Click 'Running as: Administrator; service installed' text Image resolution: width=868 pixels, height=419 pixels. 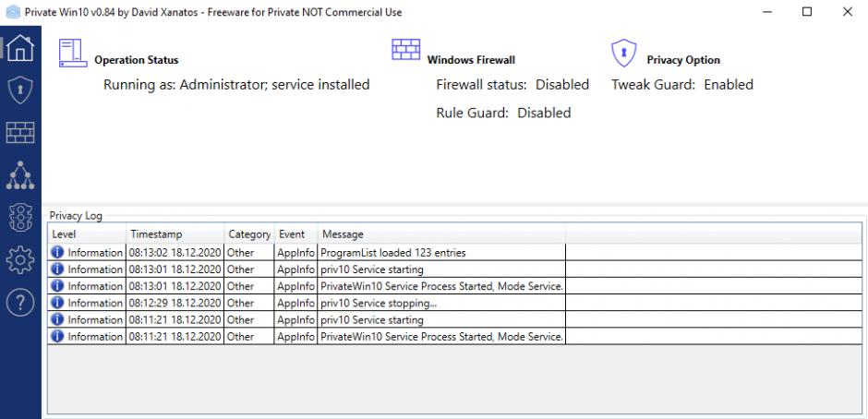coord(236,85)
